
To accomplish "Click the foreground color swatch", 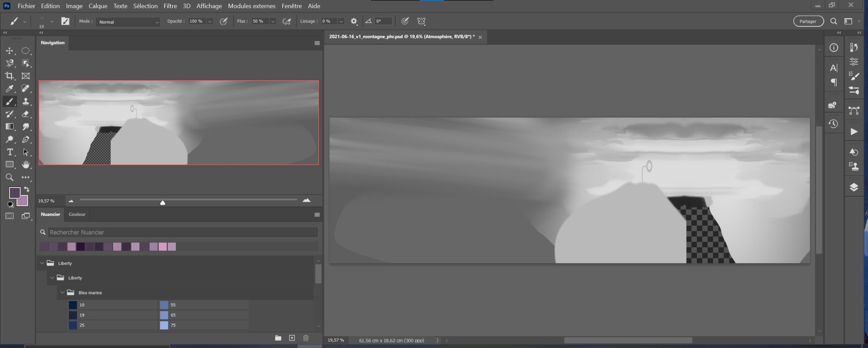I will pyautogui.click(x=14, y=192).
